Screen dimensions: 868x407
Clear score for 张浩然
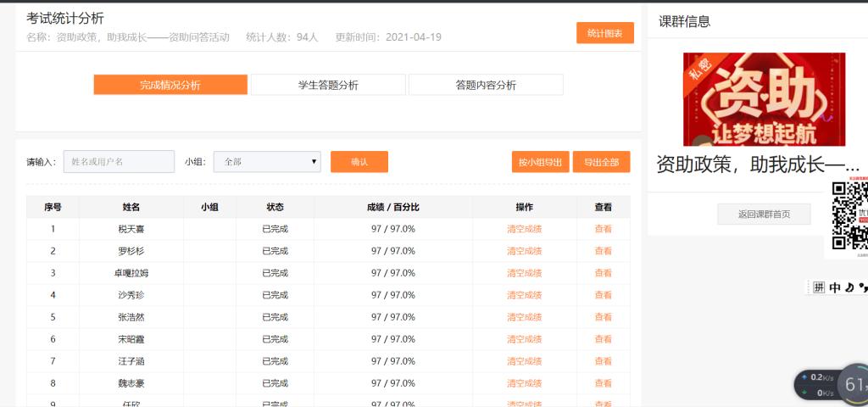tap(524, 317)
